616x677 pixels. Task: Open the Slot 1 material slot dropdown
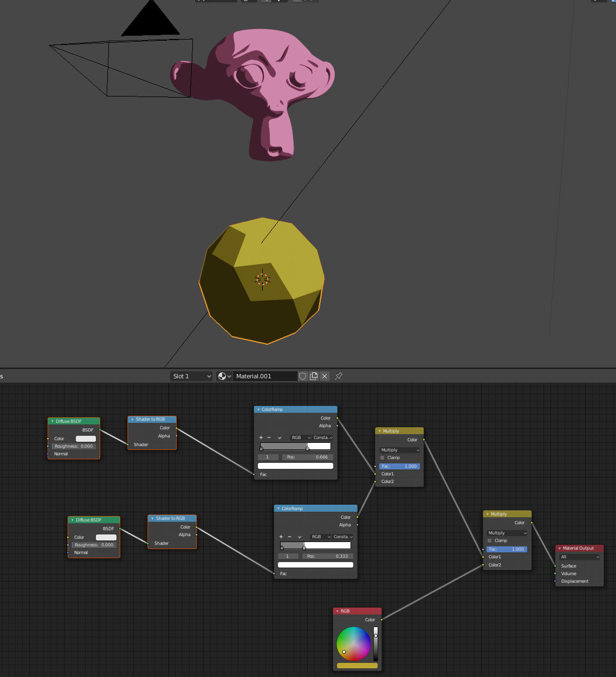point(191,376)
